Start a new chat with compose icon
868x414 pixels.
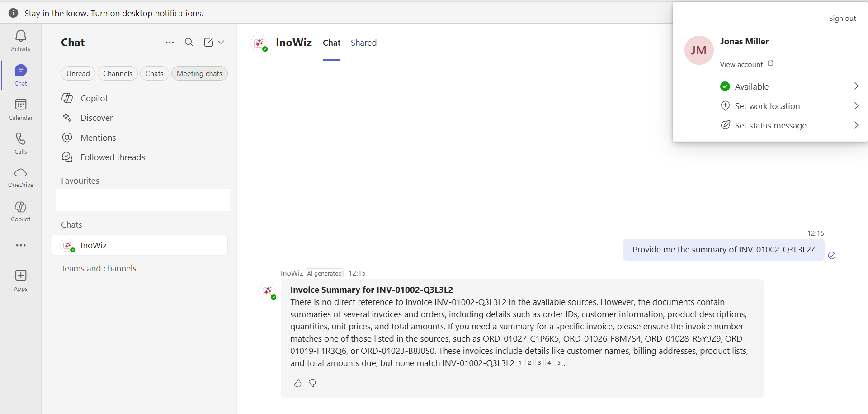pos(208,43)
